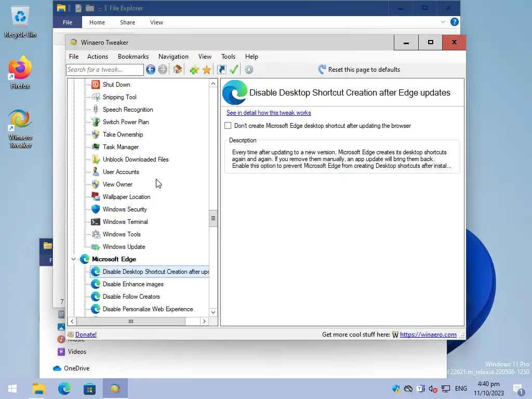Open the Bookmarks menu

[x=134, y=57]
